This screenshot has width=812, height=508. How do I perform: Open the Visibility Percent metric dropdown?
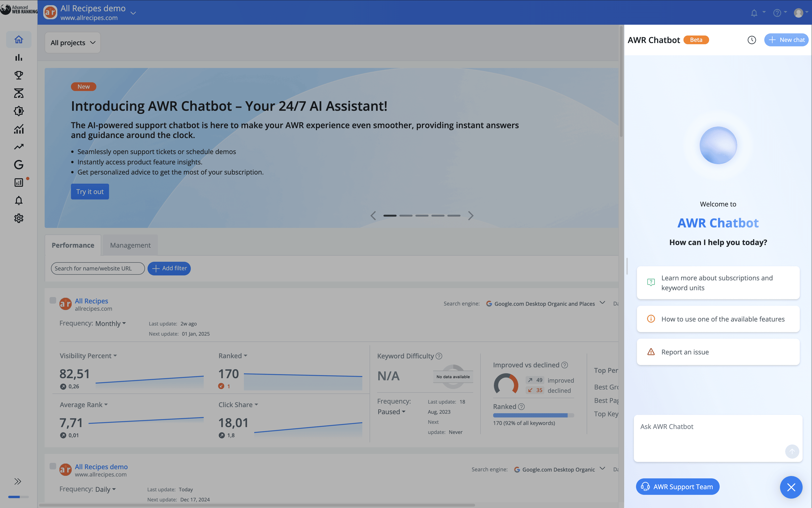tap(88, 356)
